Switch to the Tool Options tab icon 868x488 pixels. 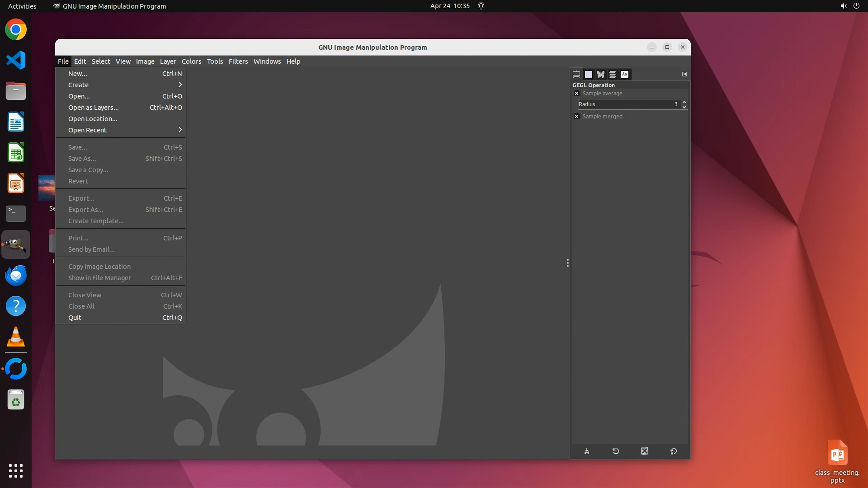[576, 75]
